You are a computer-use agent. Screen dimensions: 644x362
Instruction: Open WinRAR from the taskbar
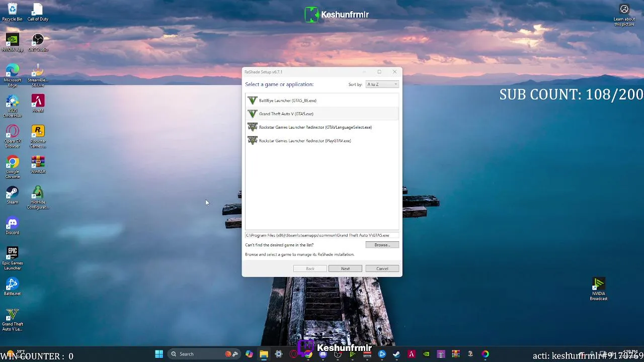[x=456, y=354]
